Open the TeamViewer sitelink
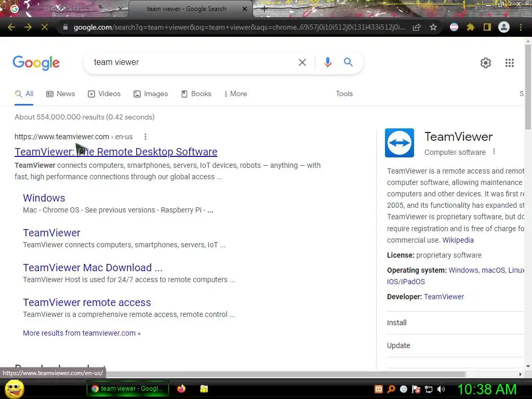The height and width of the screenshot is (399, 532). point(51,233)
